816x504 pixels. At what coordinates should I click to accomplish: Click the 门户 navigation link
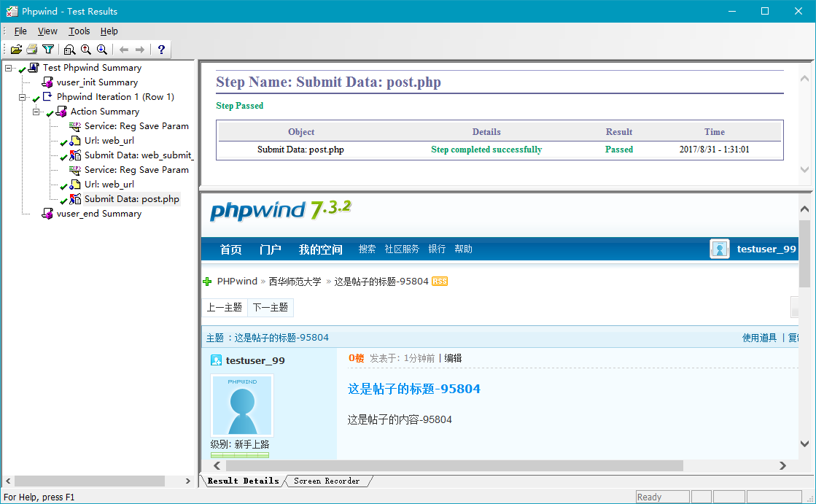pos(270,249)
